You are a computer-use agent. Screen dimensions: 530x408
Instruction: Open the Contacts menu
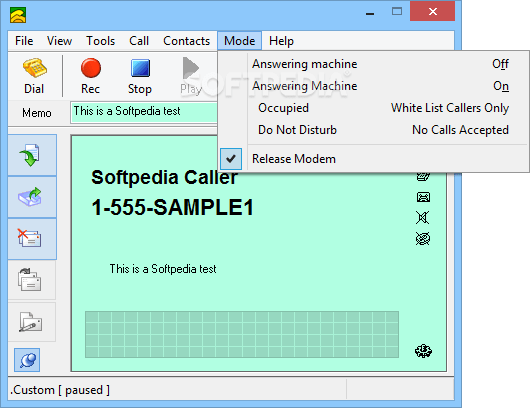187,41
